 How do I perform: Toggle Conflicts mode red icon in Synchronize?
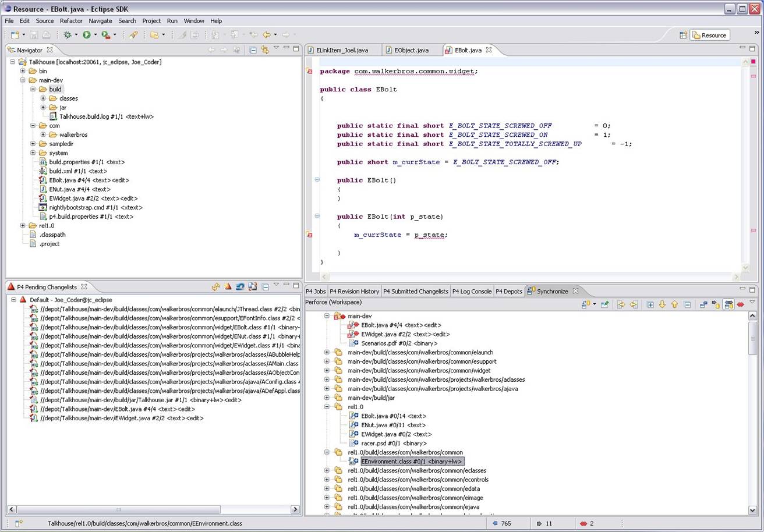(740, 304)
